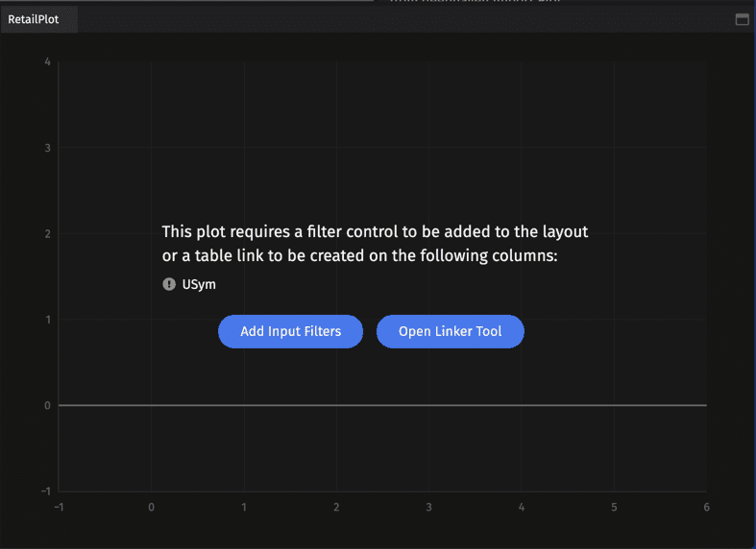Maximize the RetailPlot panel
Screen dimensions: 756x549
point(742,19)
